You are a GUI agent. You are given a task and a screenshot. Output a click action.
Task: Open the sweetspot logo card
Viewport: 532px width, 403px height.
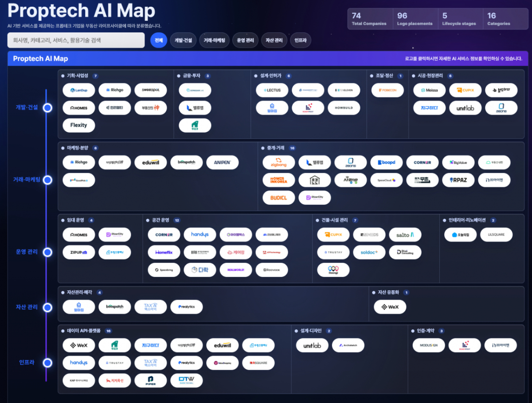(151, 90)
